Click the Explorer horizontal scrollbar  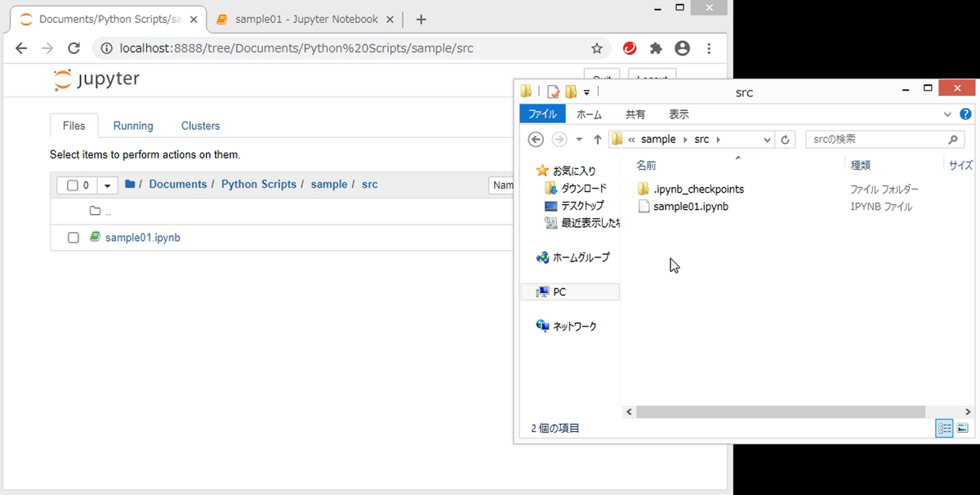pos(781,412)
